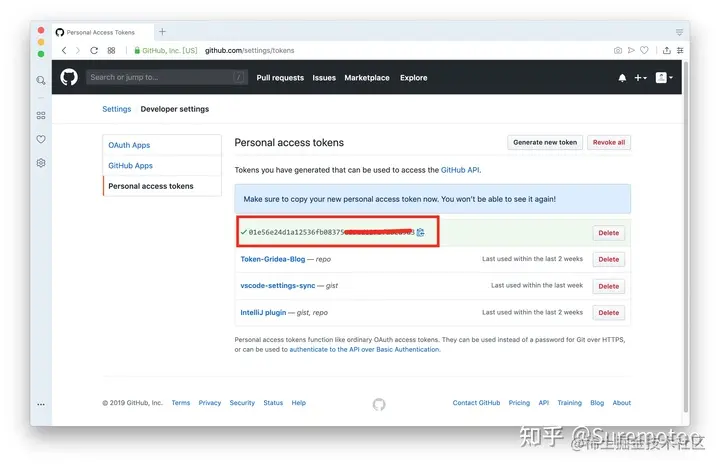Open Pull requests in the header

click(280, 78)
